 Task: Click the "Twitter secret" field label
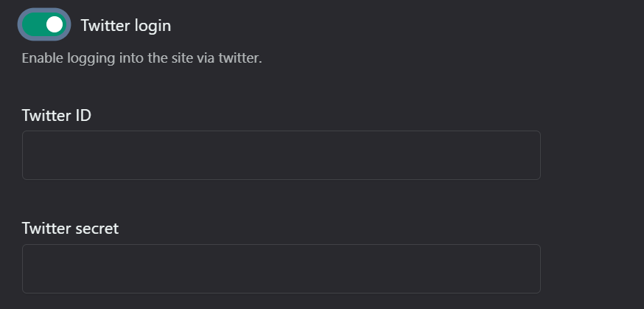(x=70, y=229)
